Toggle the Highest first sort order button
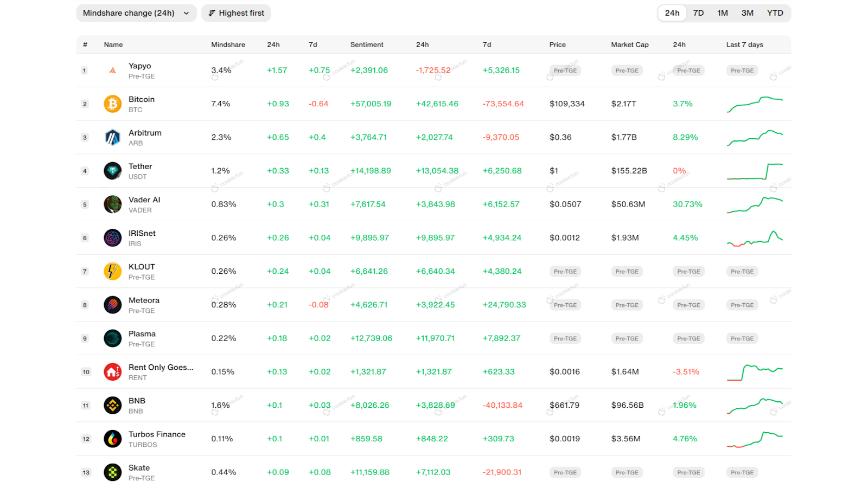 coord(236,13)
